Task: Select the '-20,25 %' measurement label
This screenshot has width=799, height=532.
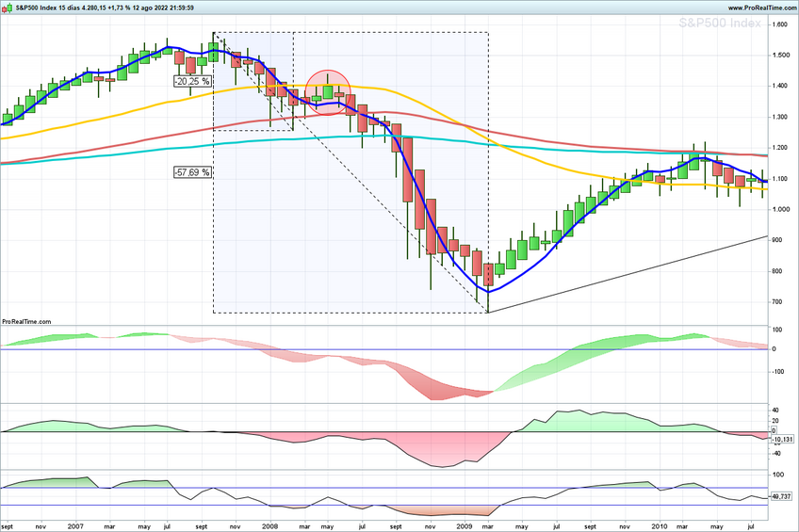Action: [192, 82]
